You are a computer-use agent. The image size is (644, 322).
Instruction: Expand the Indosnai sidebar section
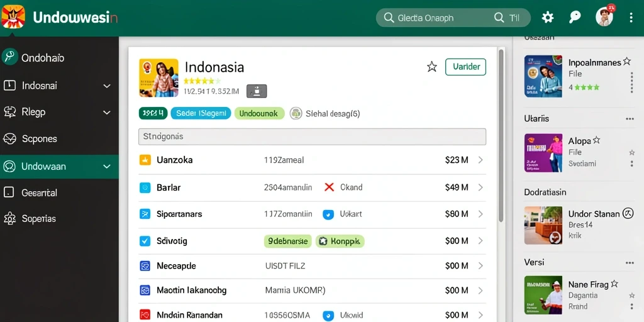coord(107,86)
